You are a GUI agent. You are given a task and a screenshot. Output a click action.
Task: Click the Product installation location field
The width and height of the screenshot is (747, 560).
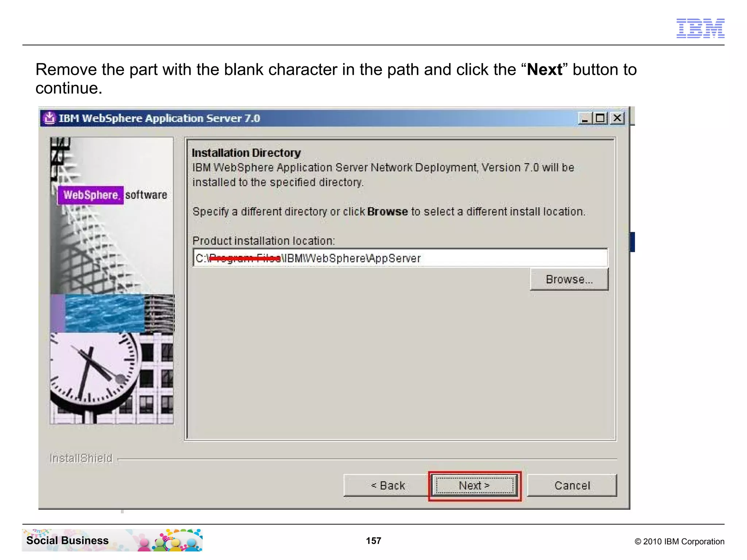point(400,258)
